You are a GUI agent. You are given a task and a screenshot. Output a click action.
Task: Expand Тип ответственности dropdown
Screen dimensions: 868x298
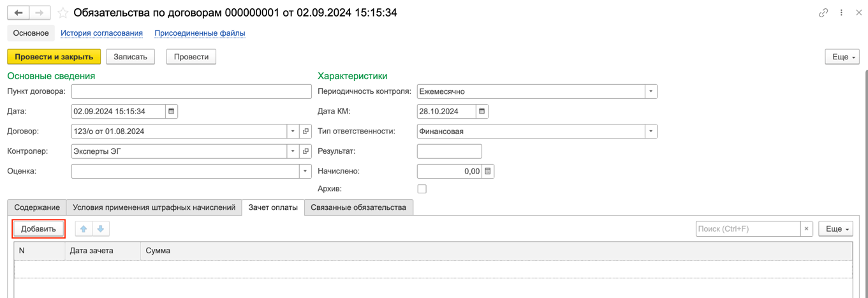click(x=651, y=131)
